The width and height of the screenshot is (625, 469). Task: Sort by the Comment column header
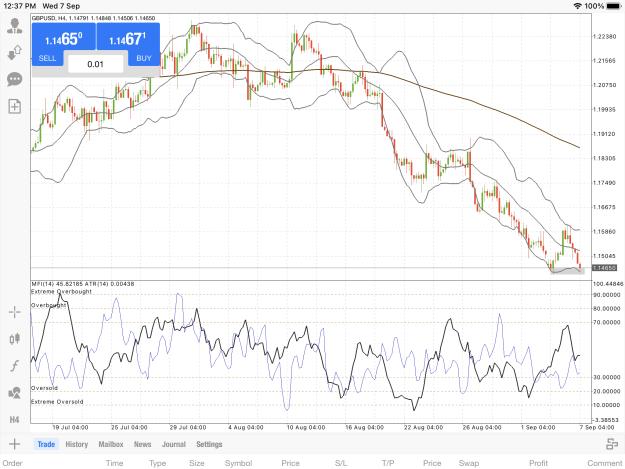pyautogui.click(x=605, y=463)
